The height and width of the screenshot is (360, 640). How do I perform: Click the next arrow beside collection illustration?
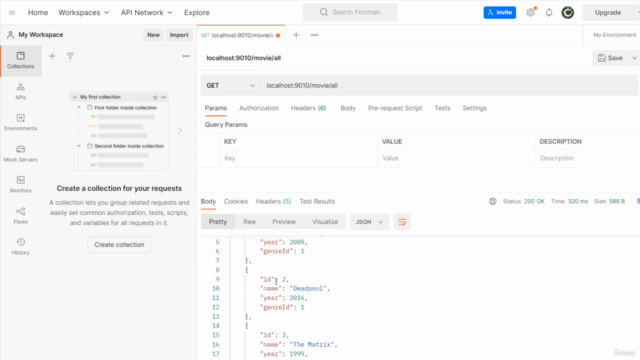(x=180, y=130)
